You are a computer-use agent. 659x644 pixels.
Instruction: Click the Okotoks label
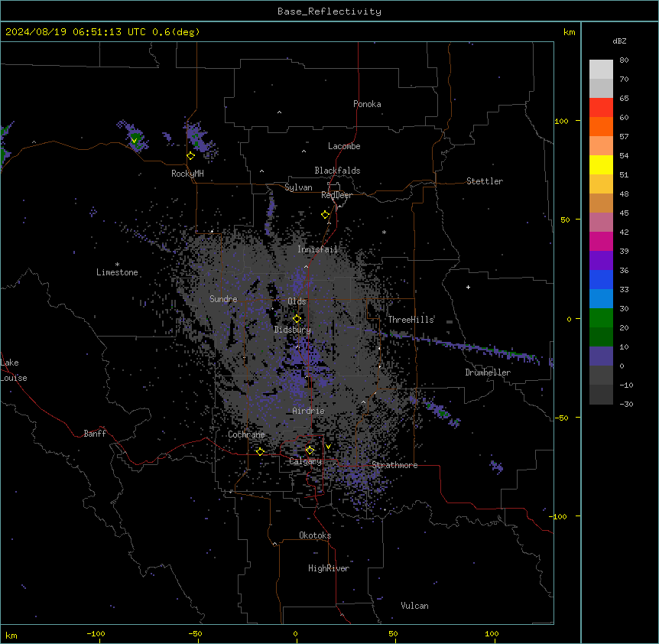point(315,535)
